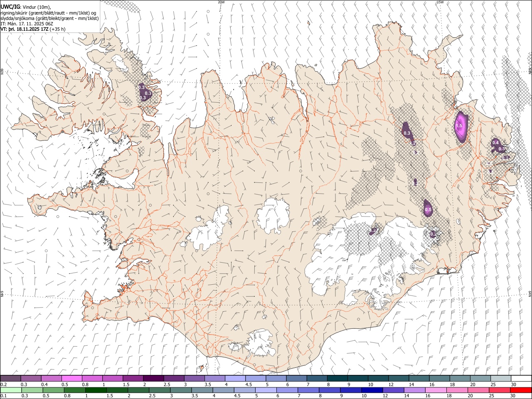532x399 pixels.
Task: Click the 64N latitude label on right edge
Action: click(530, 293)
